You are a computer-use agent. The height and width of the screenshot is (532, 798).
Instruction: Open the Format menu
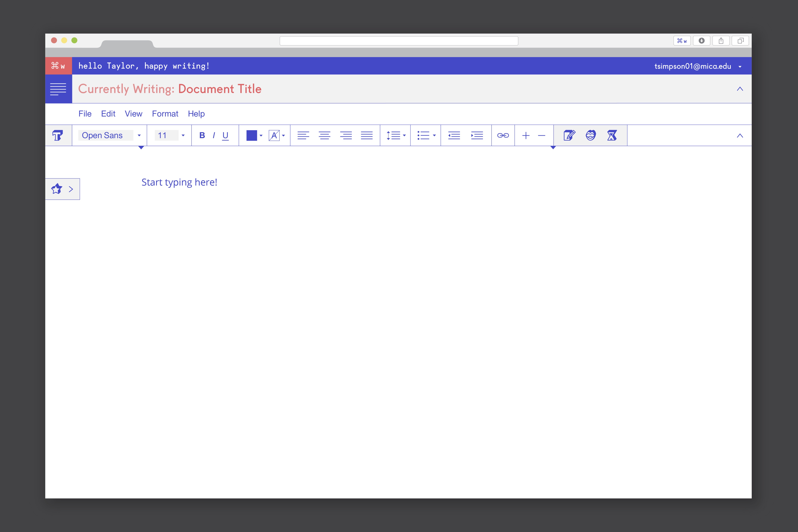pyautogui.click(x=165, y=114)
